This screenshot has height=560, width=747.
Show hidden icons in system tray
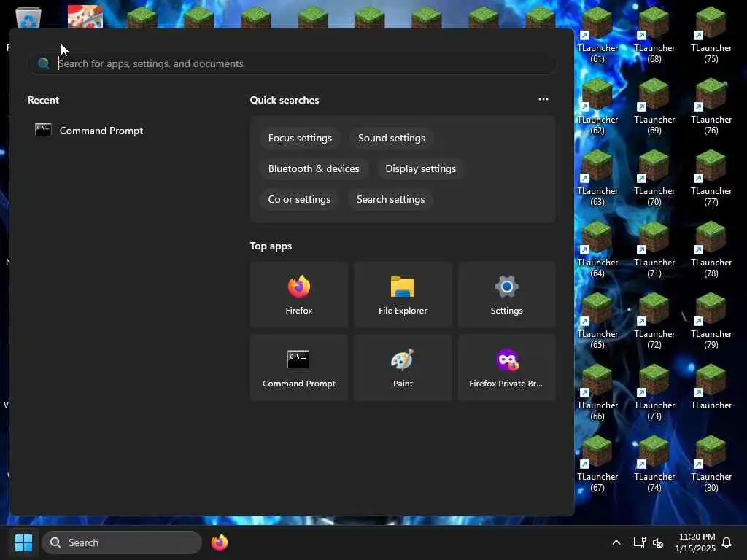[x=616, y=542]
